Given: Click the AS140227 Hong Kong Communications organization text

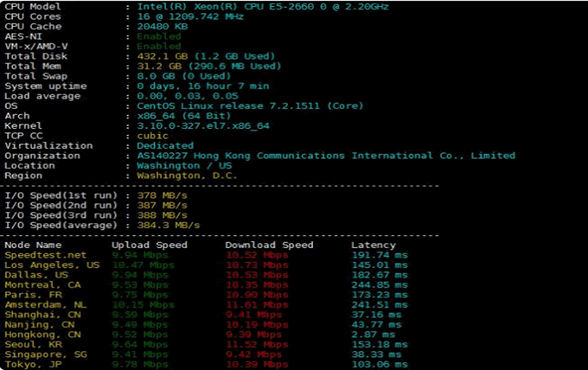Looking at the screenshot, I should tap(326, 156).
